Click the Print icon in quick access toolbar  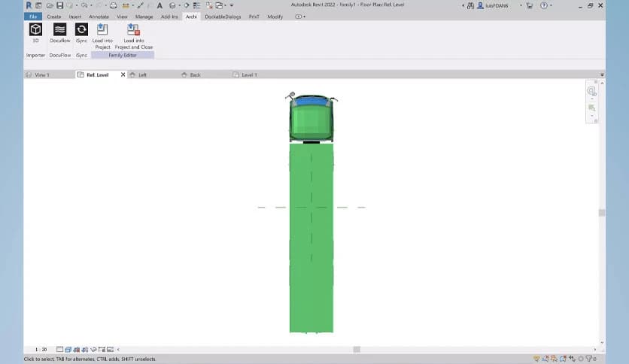(x=114, y=5)
